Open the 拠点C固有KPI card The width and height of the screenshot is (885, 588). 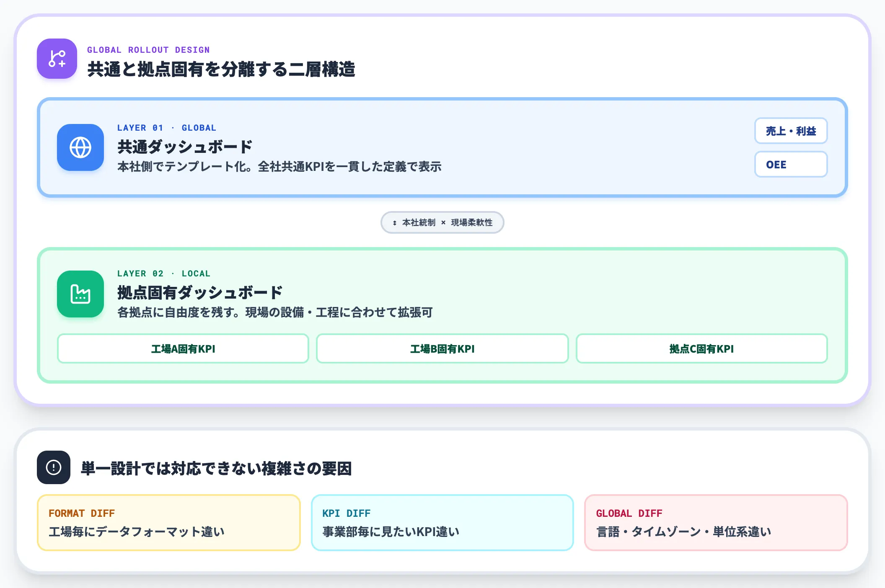coord(702,348)
